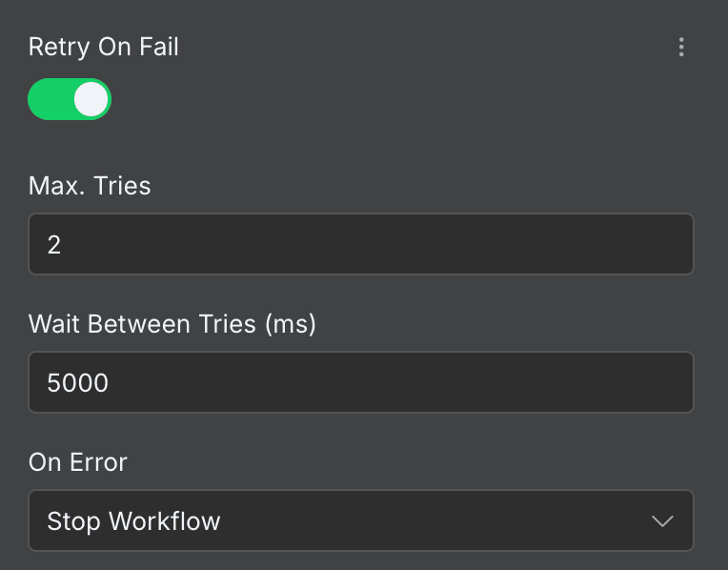The width and height of the screenshot is (728, 570).
Task: Focus the Max. Tries input field
Action: tap(360, 244)
